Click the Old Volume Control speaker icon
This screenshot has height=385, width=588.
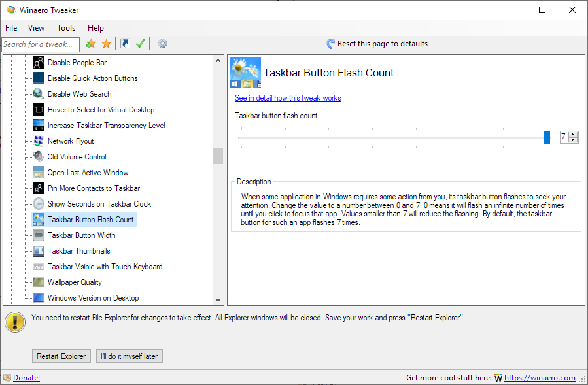point(39,157)
